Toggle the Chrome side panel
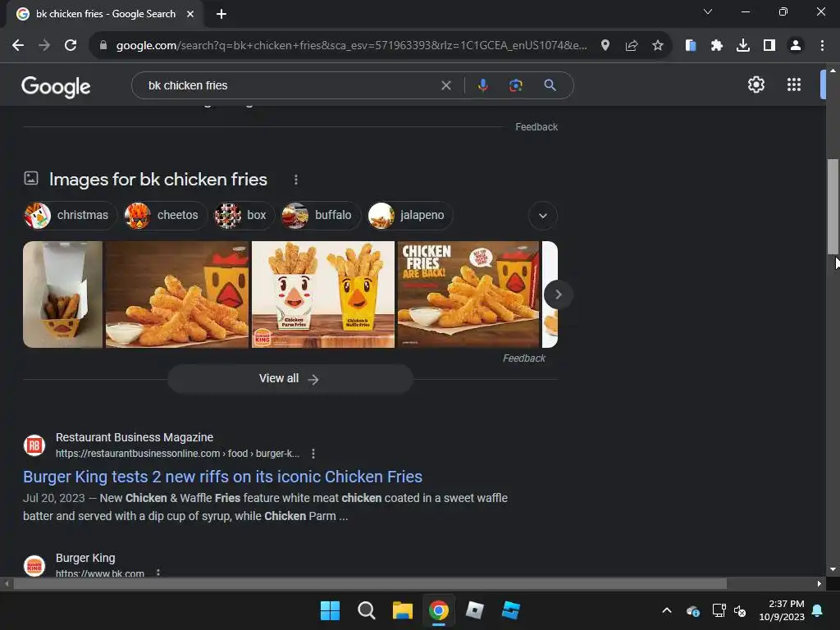 tap(769, 46)
